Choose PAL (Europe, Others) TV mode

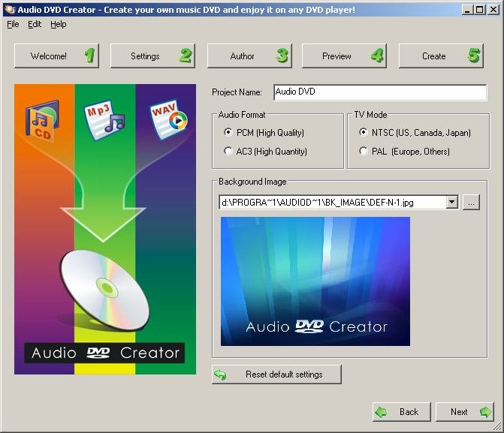coord(404,152)
